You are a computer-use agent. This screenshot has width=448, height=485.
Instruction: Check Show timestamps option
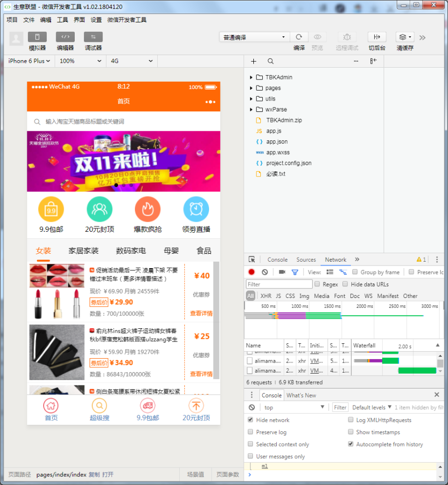pyautogui.click(x=351, y=432)
